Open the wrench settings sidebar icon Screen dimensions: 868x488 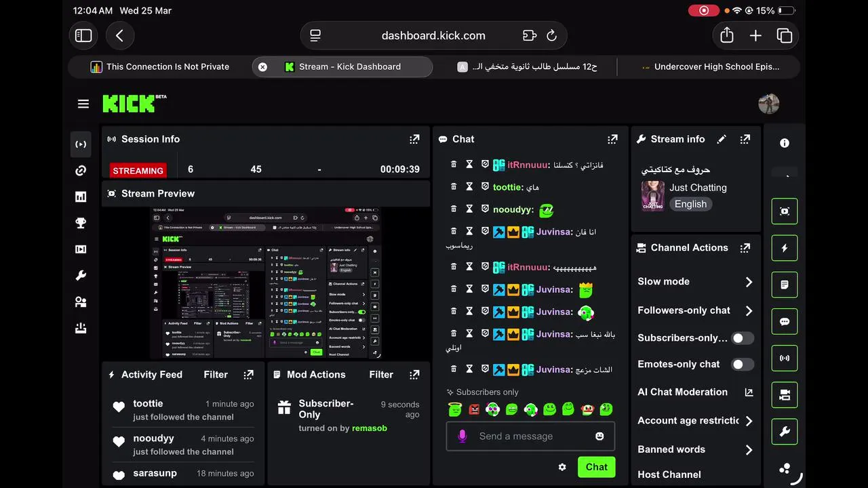[81, 276]
